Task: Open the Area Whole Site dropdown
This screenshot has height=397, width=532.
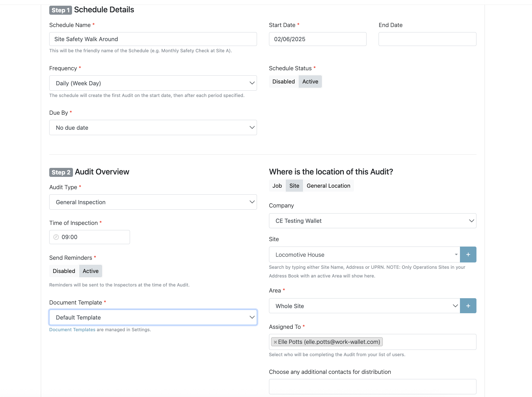Action: [x=364, y=306]
